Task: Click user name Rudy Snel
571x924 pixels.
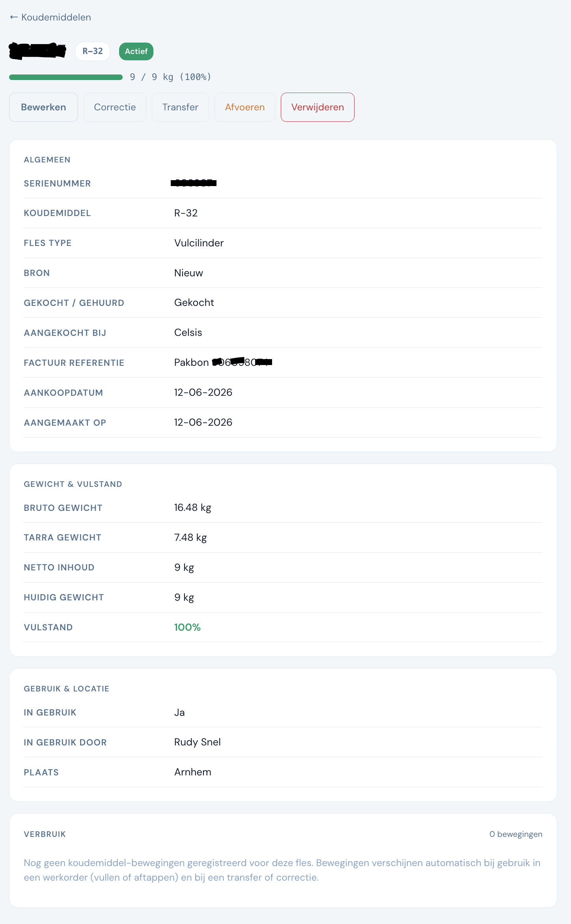Action: click(197, 742)
